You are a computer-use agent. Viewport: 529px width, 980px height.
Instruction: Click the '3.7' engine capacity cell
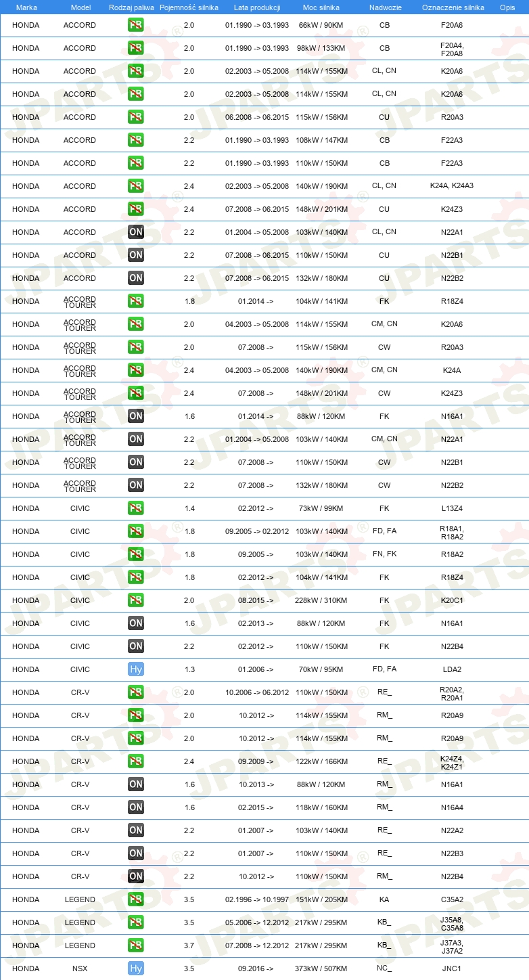pyautogui.click(x=189, y=945)
